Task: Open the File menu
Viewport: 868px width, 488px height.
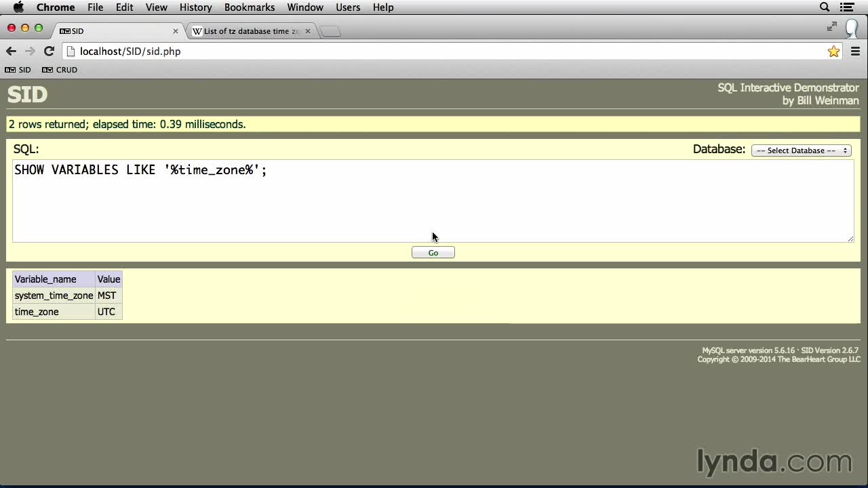Action: click(96, 7)
